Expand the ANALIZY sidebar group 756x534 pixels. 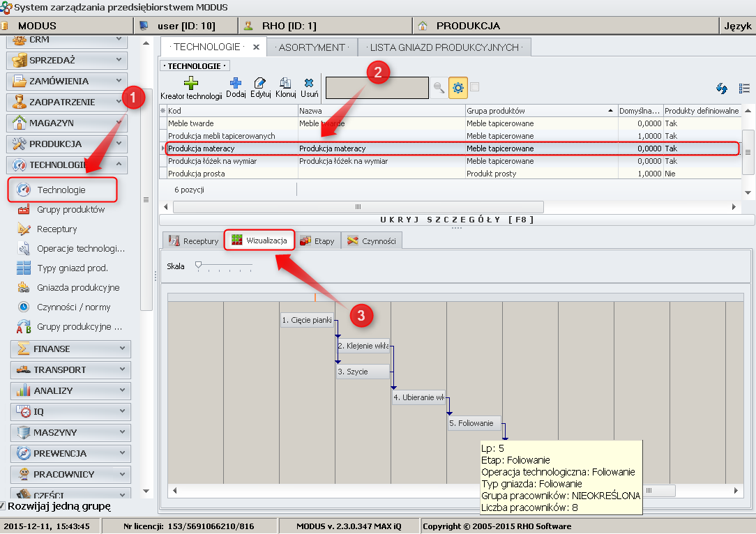(70, 390)
